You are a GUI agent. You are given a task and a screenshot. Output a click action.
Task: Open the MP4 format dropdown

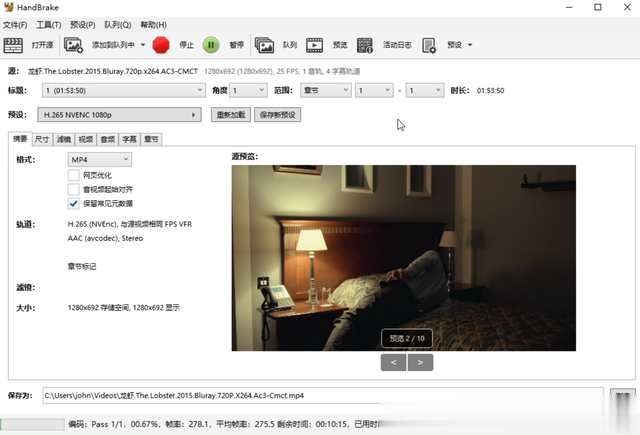[100, 160]
